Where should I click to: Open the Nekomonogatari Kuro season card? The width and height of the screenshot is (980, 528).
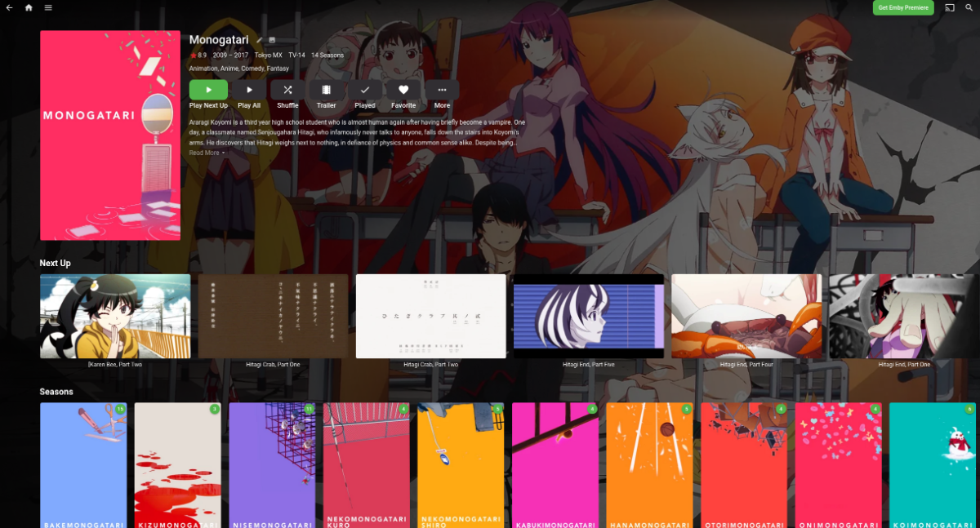(x=367, y=465)
